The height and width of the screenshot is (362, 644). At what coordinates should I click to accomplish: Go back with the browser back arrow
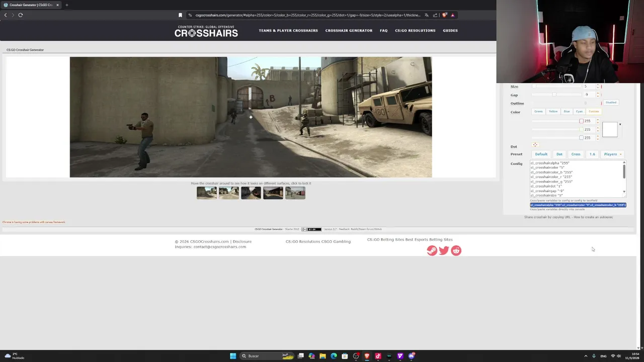[6, 15]
